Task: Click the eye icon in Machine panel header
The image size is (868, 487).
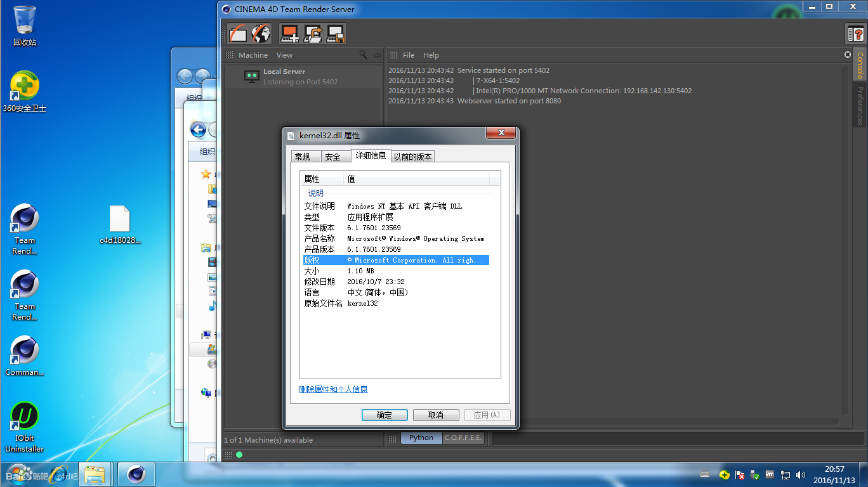Action: (x=378, y=55)
